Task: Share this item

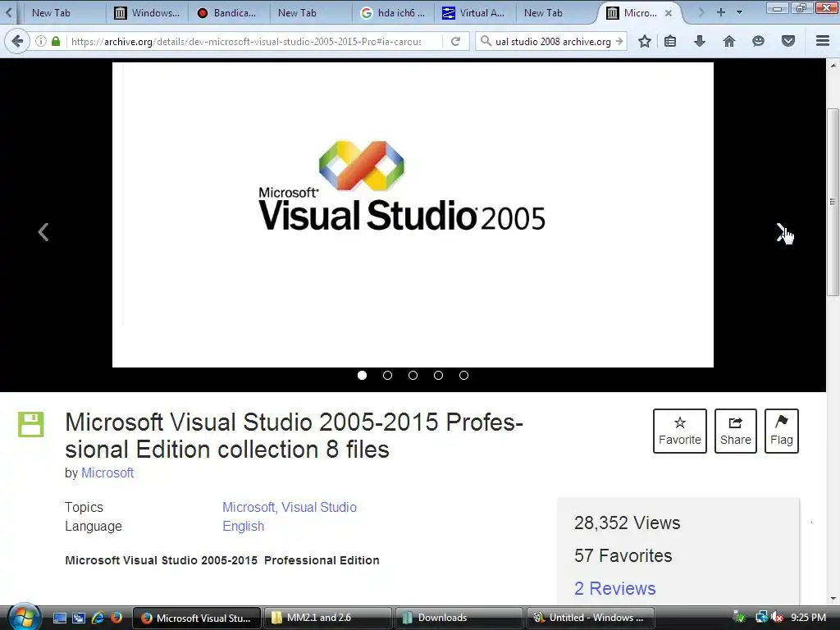Action: coord(736,431)
